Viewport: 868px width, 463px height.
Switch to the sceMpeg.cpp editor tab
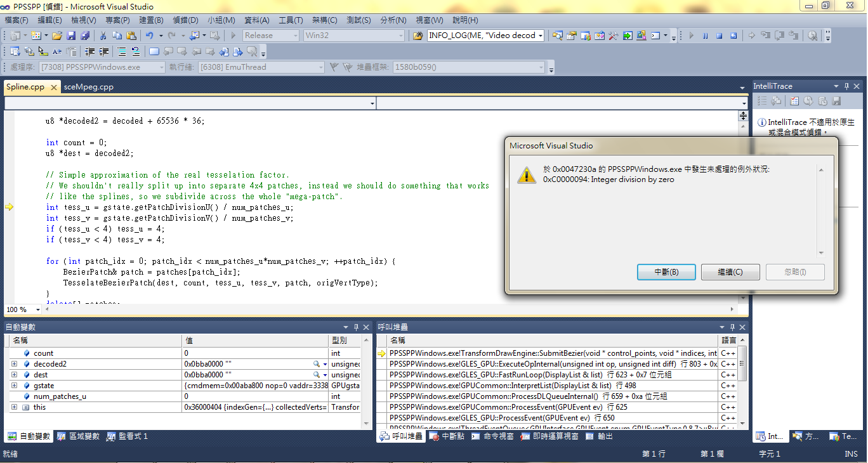pyautogui.click(x=88, y=87)
